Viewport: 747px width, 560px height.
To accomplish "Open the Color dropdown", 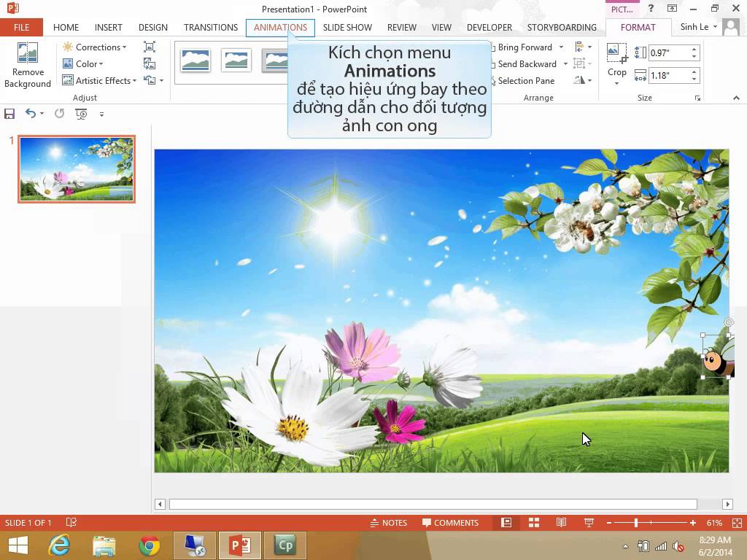I will click(83, 63).
